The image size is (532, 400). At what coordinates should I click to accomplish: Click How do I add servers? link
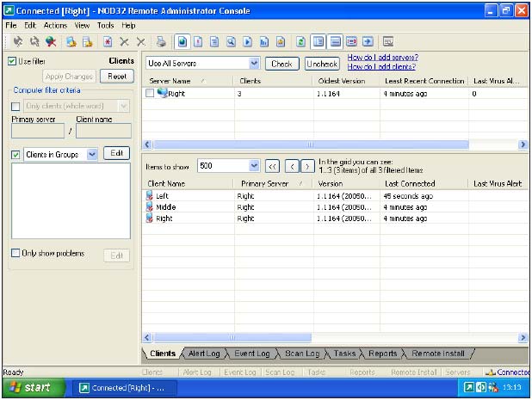[383, 58]
